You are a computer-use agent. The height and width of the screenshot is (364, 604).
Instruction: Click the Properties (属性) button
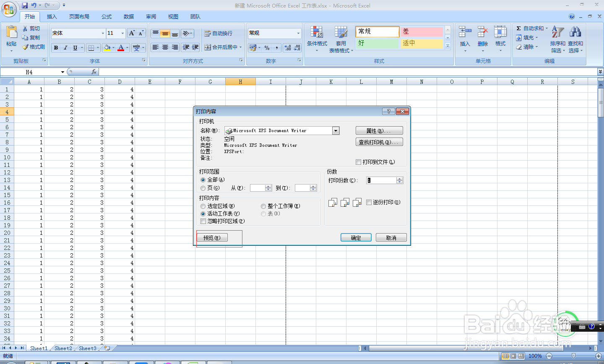pyautogui.click(x=379, y=131)
